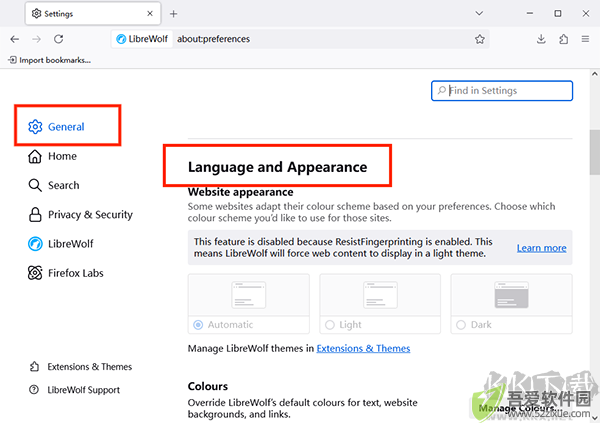Click the Light theme preview thumbnail
Viewport: 600px width, 423px height.
(x=380, y=295)
